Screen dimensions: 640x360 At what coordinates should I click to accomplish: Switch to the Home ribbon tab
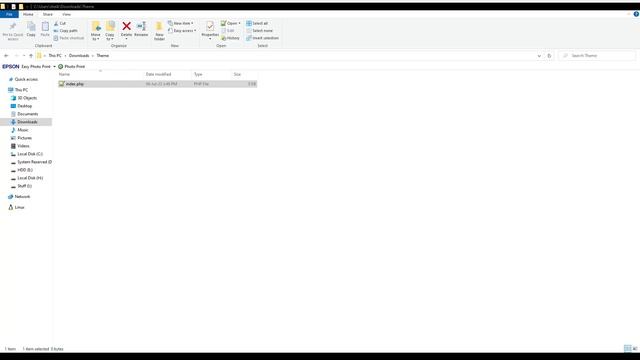pyautogui.click(x=28, y=14)
